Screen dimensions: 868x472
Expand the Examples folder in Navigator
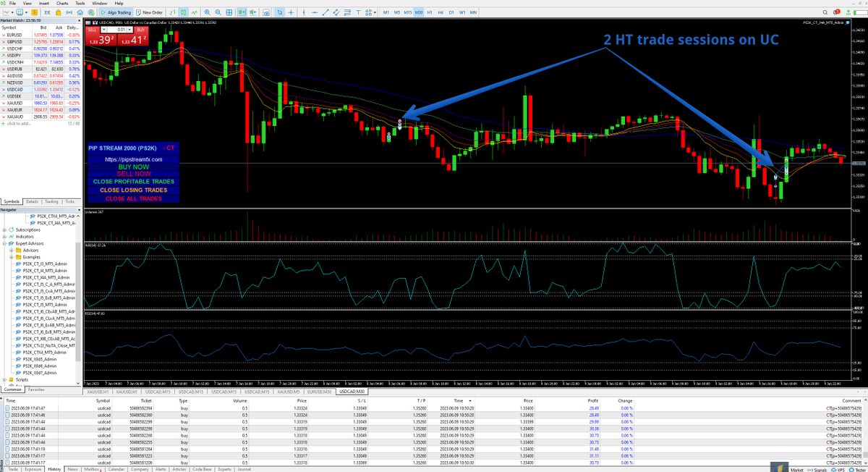click(x=11, y=257)
